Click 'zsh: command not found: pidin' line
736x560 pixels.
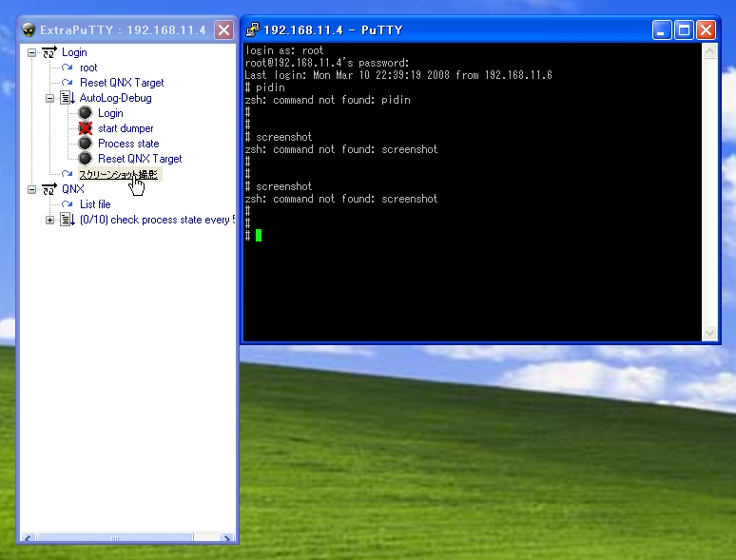(x=328, y=100)
